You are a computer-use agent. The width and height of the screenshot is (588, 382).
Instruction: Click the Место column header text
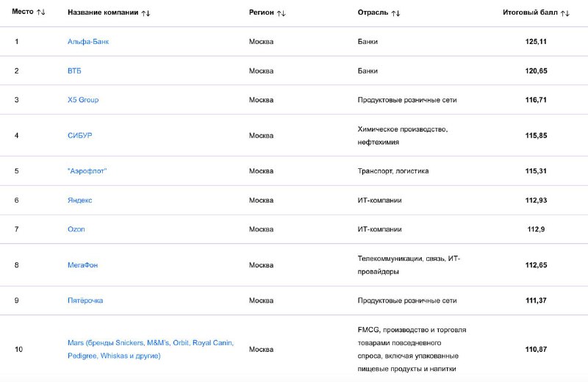[23, 12]
